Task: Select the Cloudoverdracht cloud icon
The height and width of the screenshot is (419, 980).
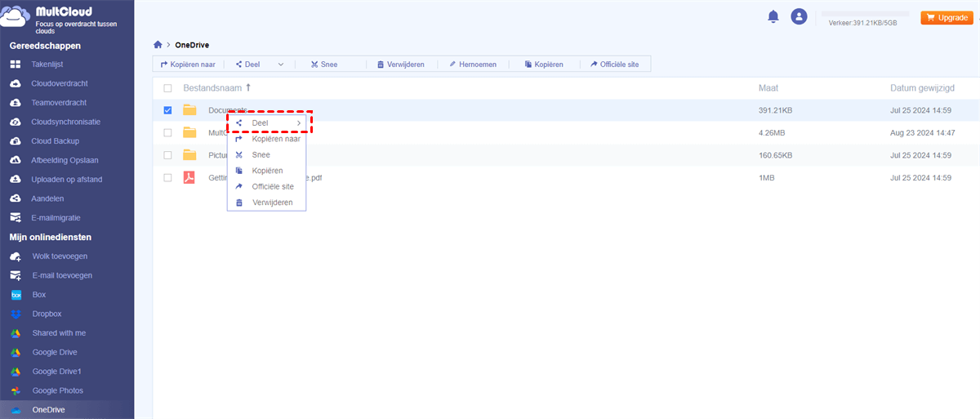Action: [x=16, y=83]
